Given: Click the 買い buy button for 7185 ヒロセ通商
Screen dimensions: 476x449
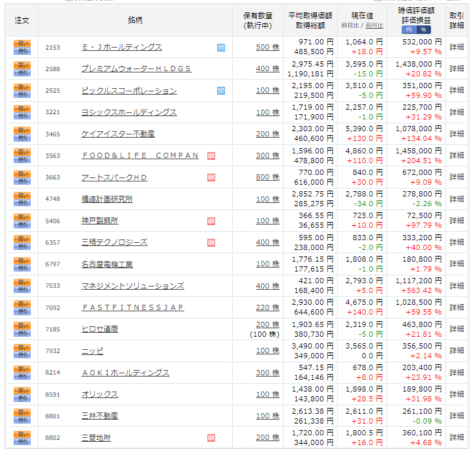Looking at the screenshot, I should [22, 326].
